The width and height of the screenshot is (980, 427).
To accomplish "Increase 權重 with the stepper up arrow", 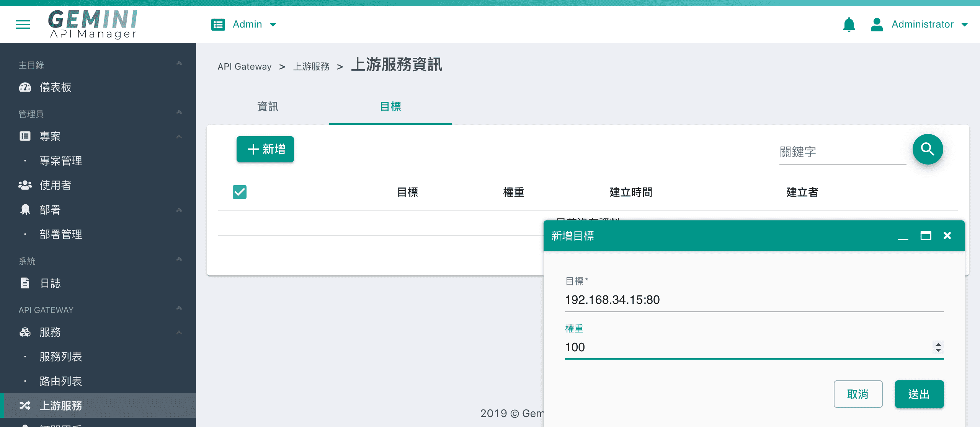I will click(938, 344).
